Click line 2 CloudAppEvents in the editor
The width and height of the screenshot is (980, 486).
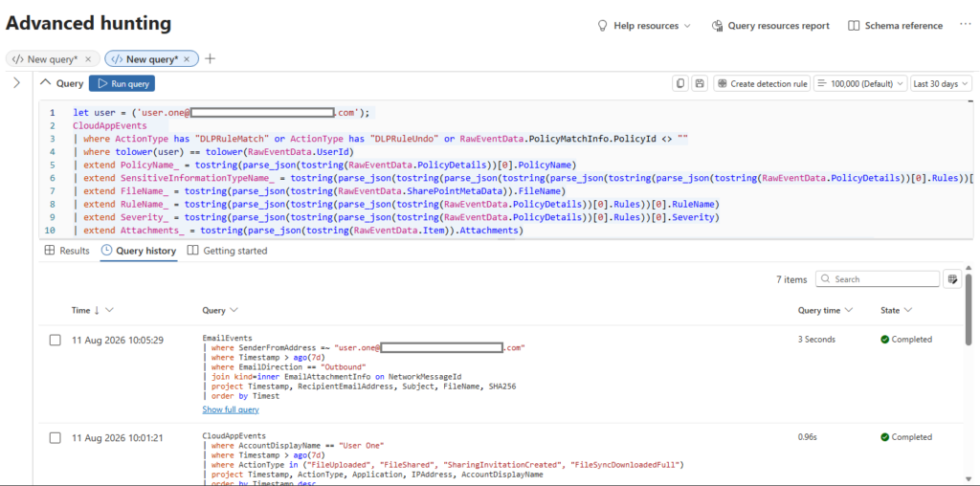click(109, 125)
